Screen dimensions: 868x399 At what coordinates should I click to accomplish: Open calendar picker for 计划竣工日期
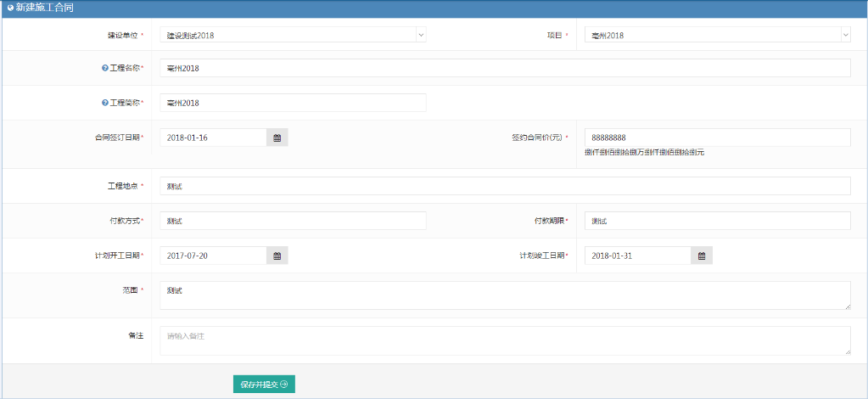point(701,256)
